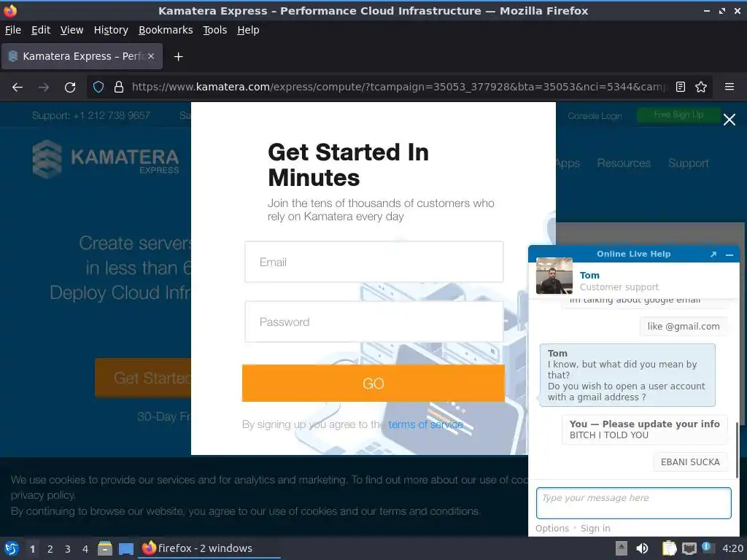The width and height of the screenshot is (747, 560).
Task: Click the volume speaker tray icon
Action: pyautogui.click(x=642, y=548)
